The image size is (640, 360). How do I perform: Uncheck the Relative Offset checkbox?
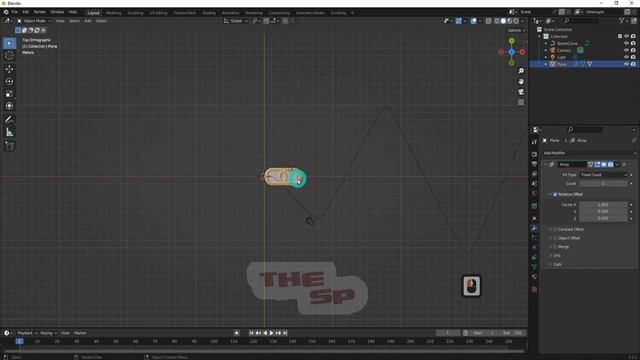point(555,194)
